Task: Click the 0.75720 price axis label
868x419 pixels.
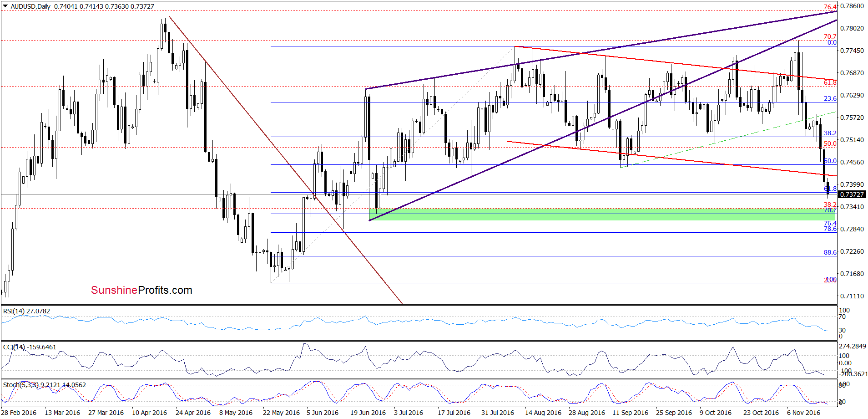Action: click(852, 118)
